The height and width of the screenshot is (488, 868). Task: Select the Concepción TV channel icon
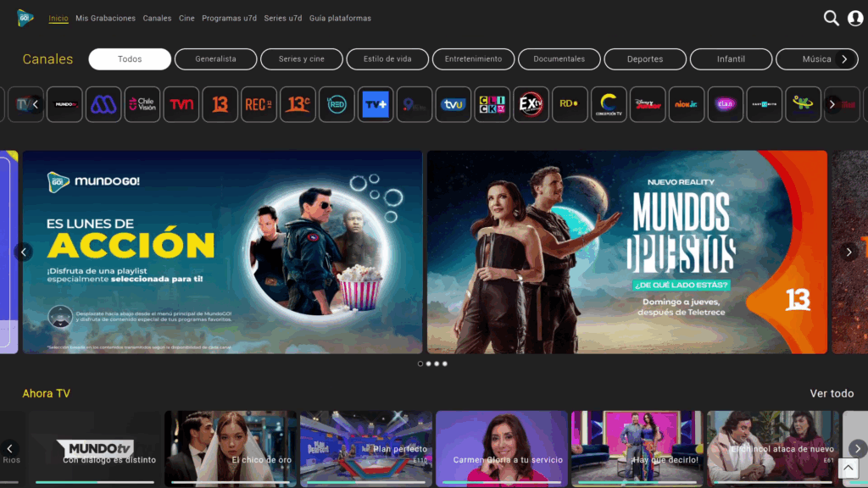tap(609, 104)
